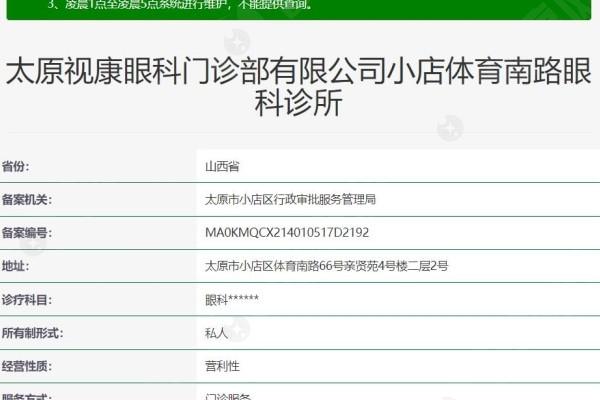This screenshot has width=600, height=400.
Task: Select the clinic name heading 太原视康眼科门诊部有限公司
Action: [196, 71]
